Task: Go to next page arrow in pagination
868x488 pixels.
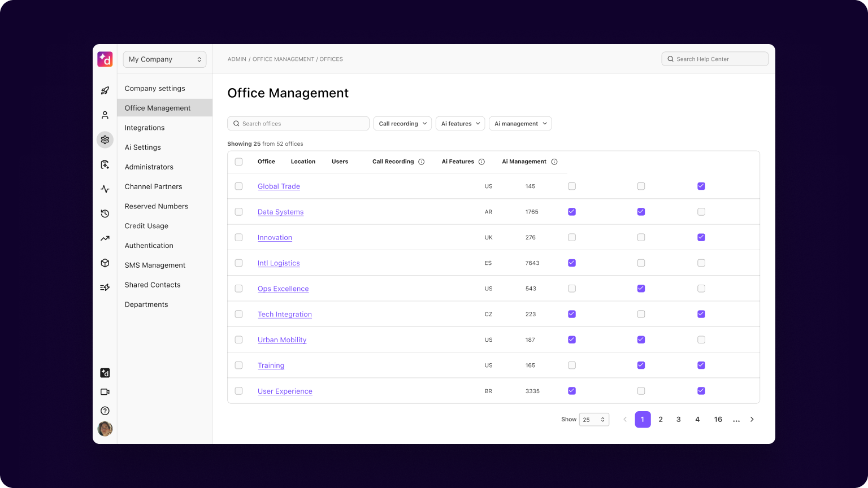Action: pyautogui.click(x=752, y=420)
